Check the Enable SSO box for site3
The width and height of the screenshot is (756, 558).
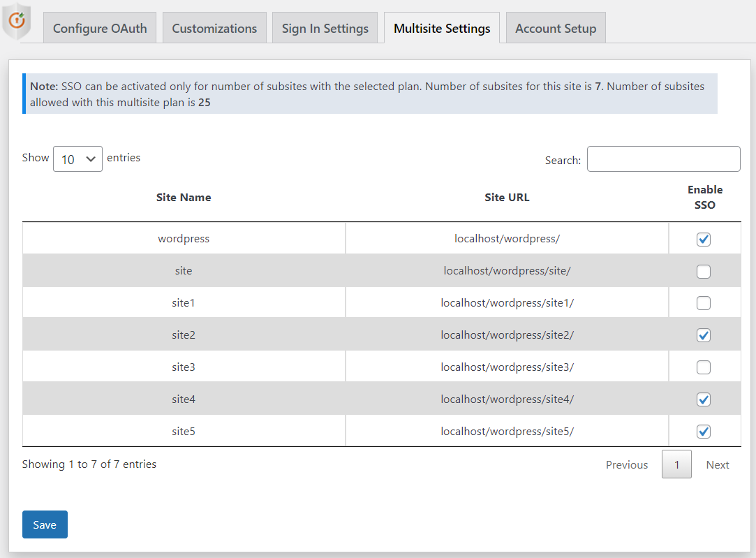tap(704, 367)
